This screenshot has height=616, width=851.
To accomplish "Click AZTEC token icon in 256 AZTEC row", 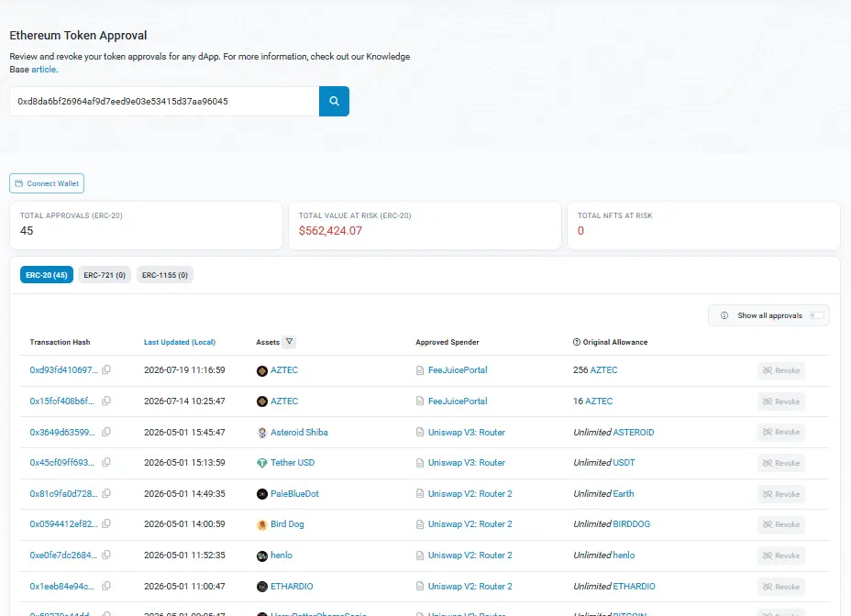I will tap(262, 370).
